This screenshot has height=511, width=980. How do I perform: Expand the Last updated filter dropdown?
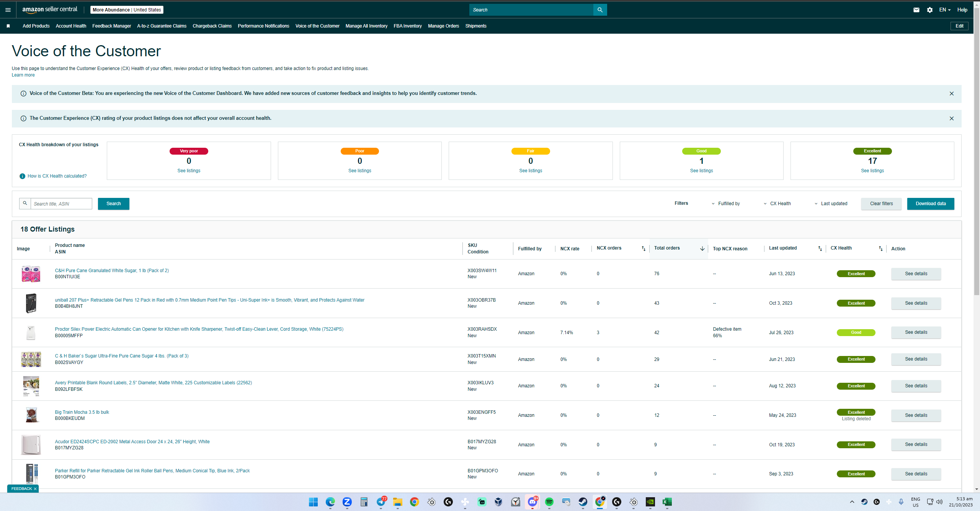pyautogui.click(x=831, y=204)
